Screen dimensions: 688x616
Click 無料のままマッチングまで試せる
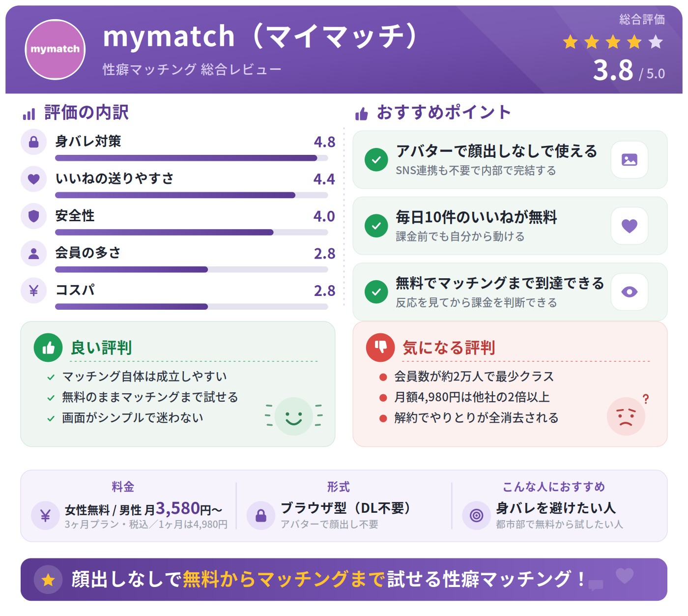[150, 397]
